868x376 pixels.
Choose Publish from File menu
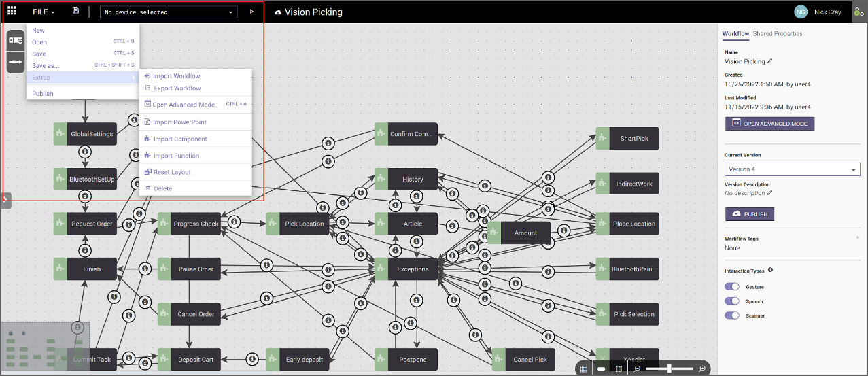pyautogui.click(x=83, y=94)
